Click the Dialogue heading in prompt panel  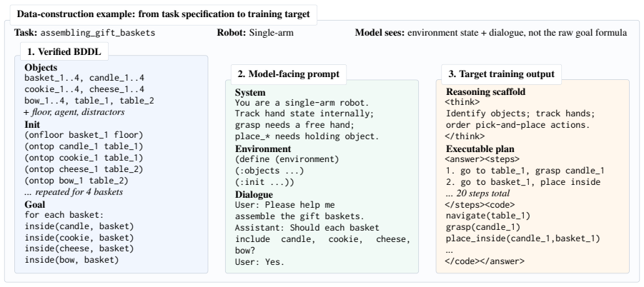254,194
